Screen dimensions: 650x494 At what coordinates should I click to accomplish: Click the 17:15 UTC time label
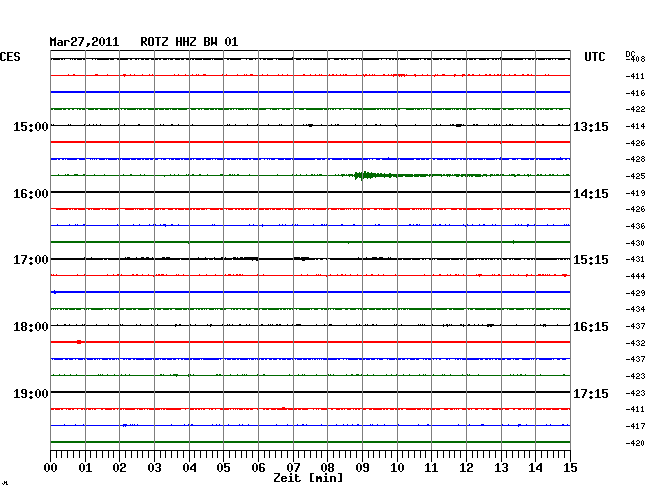pos(591,393)
